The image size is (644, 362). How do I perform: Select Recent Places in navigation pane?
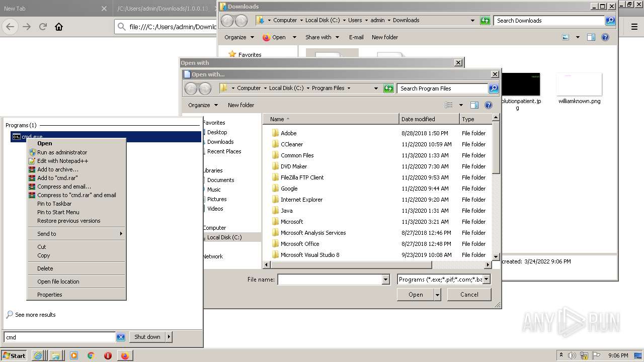(x=224, y=151)
